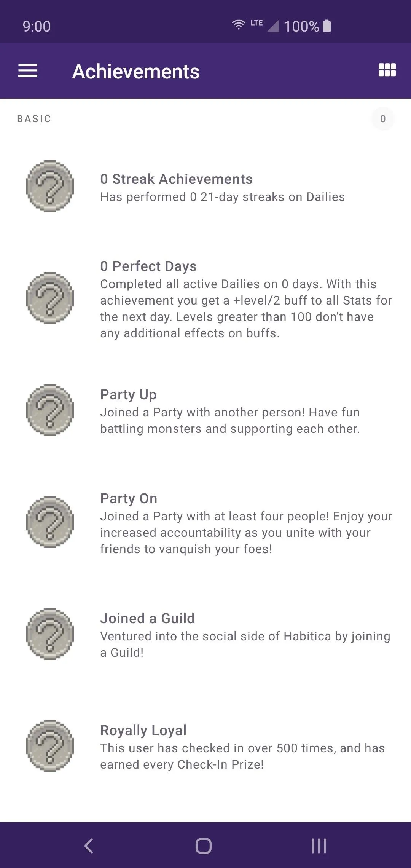This screenshot has height=868, width=411.
Task: Tap the Basic section count badge
Action: click(x=383, y=119)
